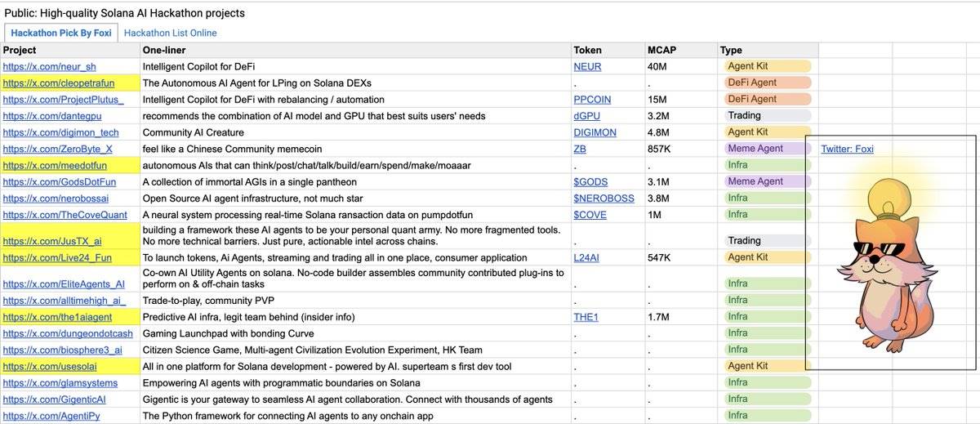The image size is (980, 424).
Task: Open the Twitter: Foxi link
Action: 847,149
